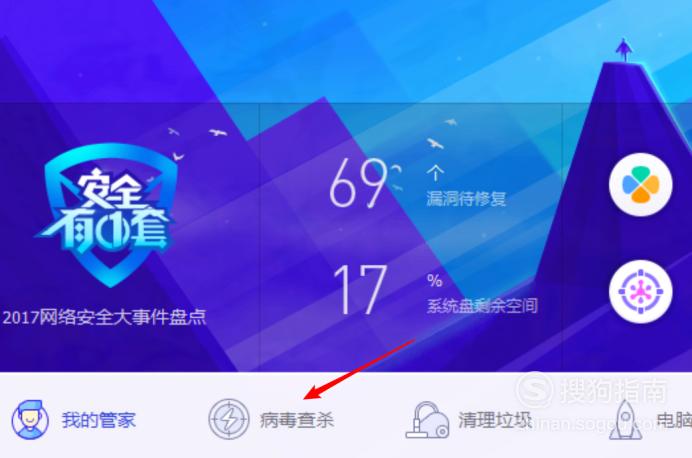Open the 系统盘剩余空间 details
Screen dimensions: 692x458
click(482, 305)
